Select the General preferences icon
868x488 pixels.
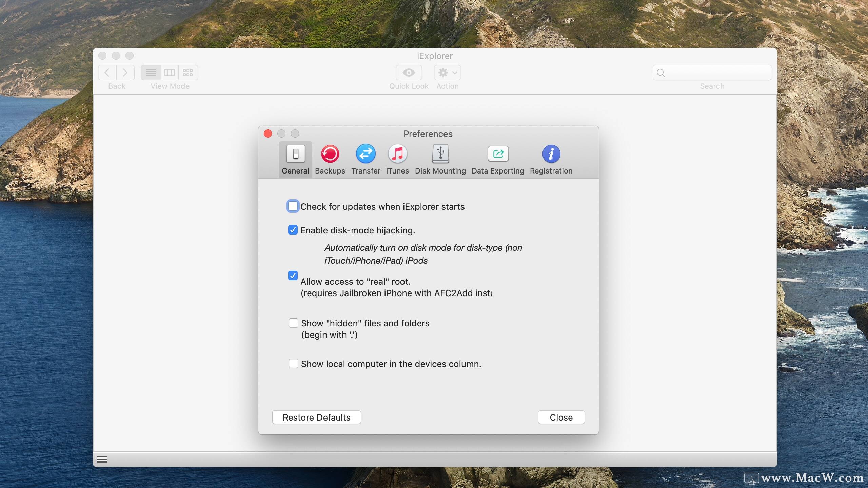(x=295, y=159)
